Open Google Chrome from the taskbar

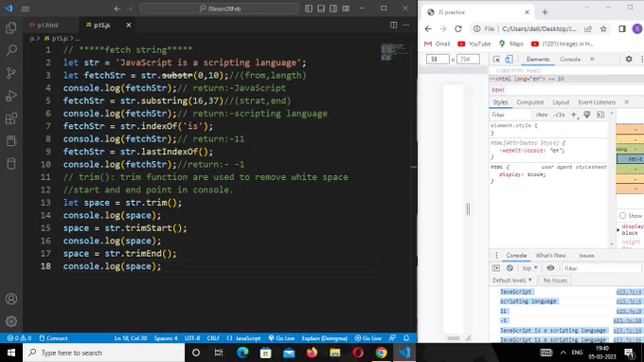tap(381, 353)
